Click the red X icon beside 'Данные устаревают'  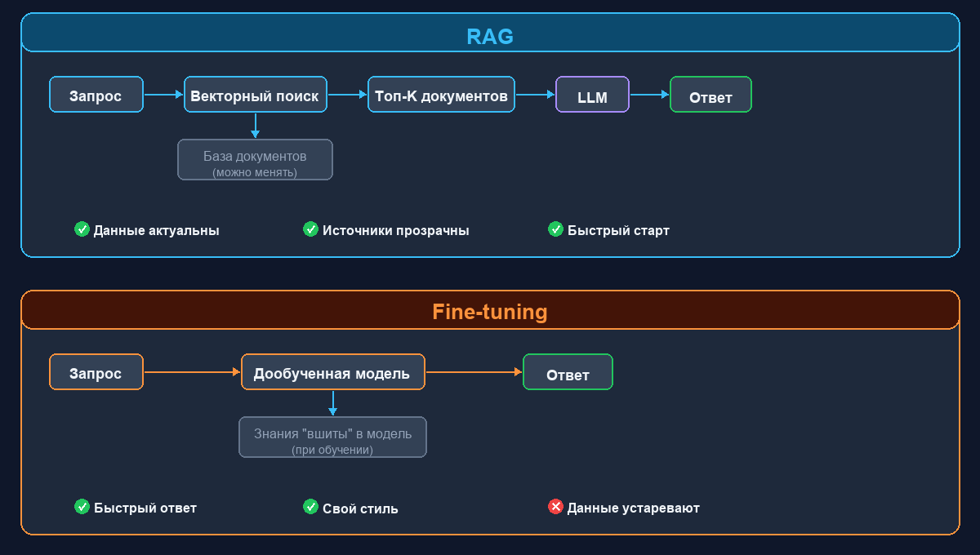click(555, 507)
